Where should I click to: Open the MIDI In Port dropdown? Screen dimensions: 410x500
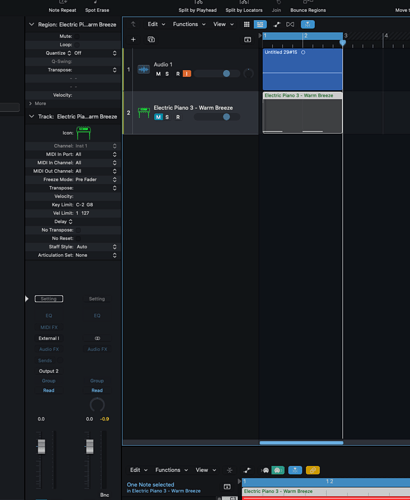point(96,154)
